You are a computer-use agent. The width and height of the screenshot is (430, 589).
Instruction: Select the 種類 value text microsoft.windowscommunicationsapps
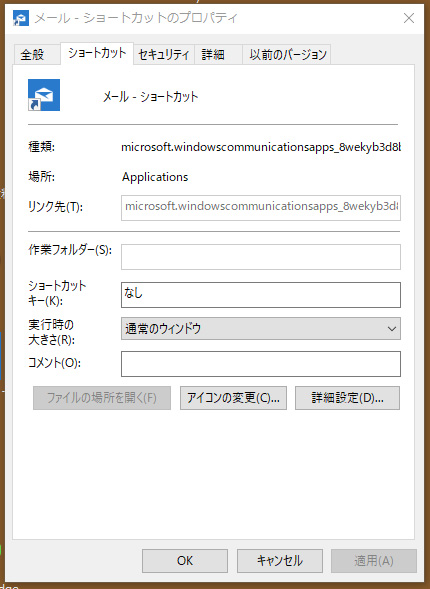click(261, 147)
